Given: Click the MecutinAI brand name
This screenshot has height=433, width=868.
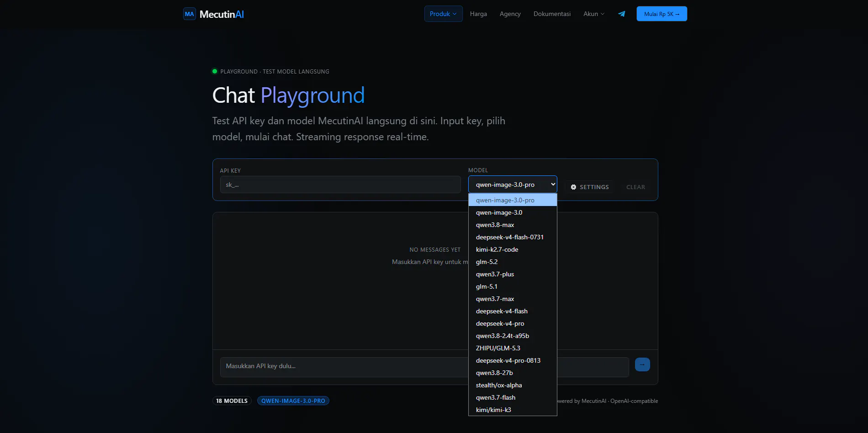Looking at the screenshot, I should pos(222,14).
